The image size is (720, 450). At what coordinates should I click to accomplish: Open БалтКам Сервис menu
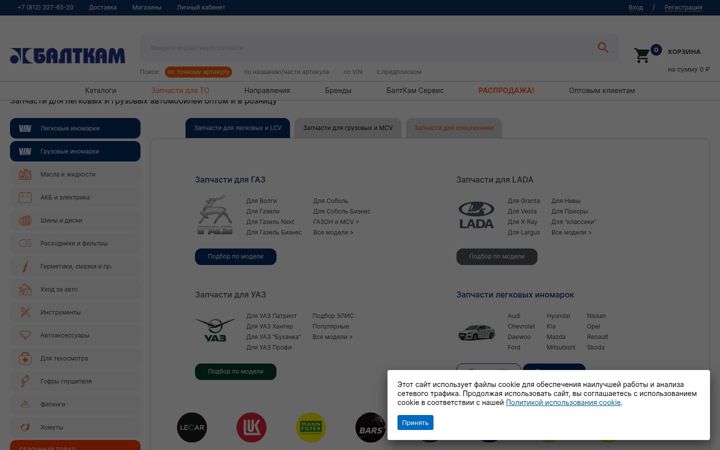pos(415,90)
